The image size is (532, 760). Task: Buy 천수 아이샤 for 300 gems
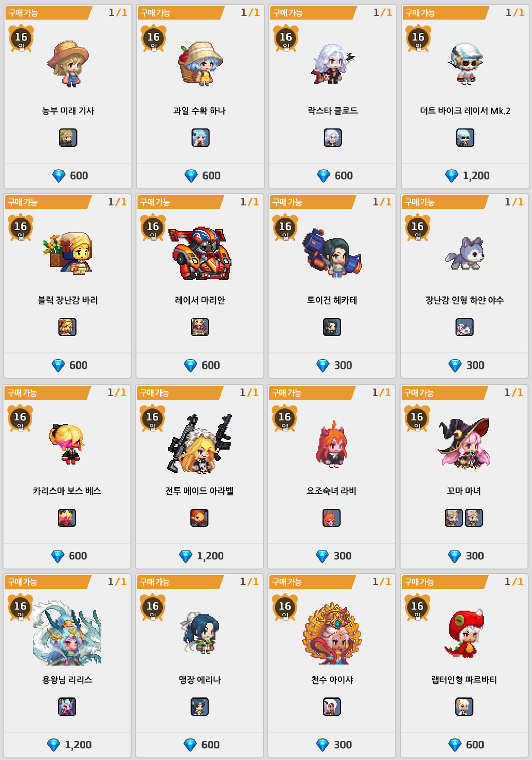[332, 745]
